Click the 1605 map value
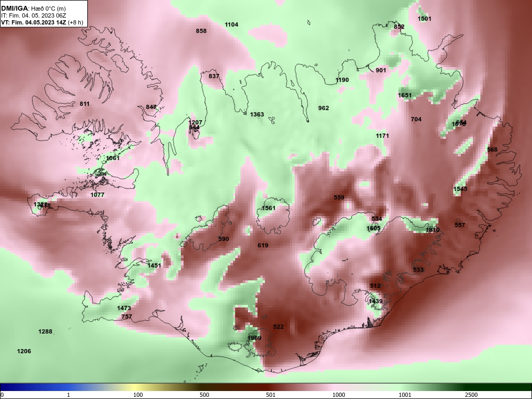The height and width of the screenshot is (399, 532). click(x=373, y=228)
